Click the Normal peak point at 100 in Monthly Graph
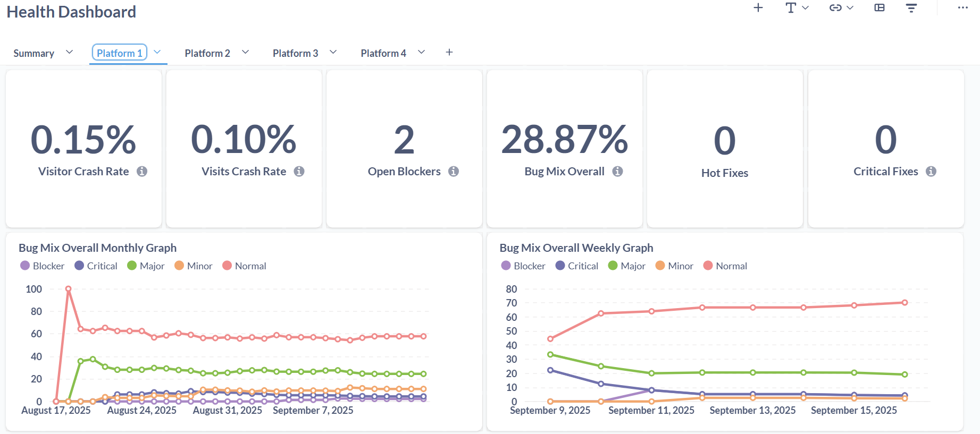Viewport: 980px width, 434px height. pyautogui.click(x=68, y=289)
